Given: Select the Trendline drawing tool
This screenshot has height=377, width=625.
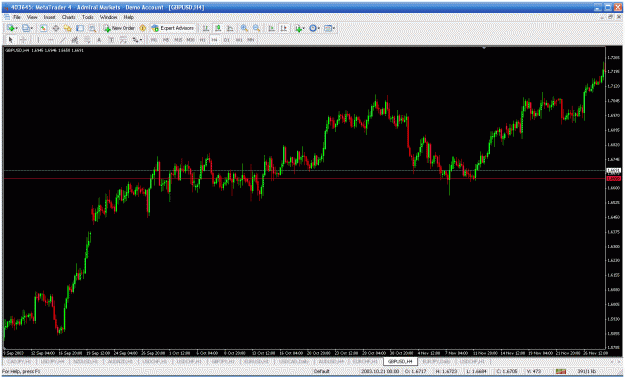Looking at the screenshot, I should pos(63,40).
